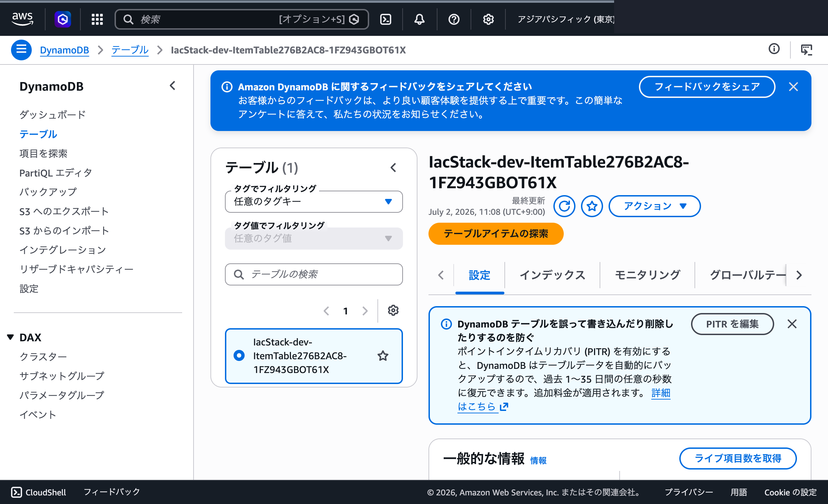Image resolution: width=828 pixels, height=504 pixels.
Task: Open the アクション dropdown
Action: click(654, 206)
